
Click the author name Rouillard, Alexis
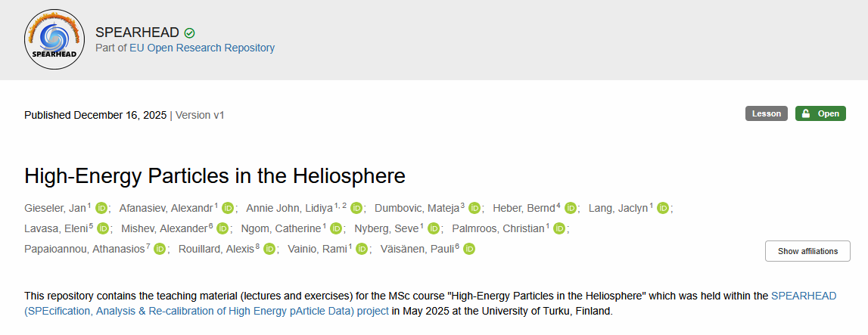click(216, 249)
